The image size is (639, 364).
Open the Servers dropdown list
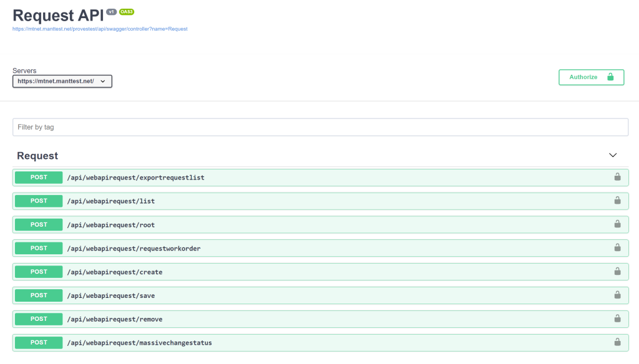point(62,81)
